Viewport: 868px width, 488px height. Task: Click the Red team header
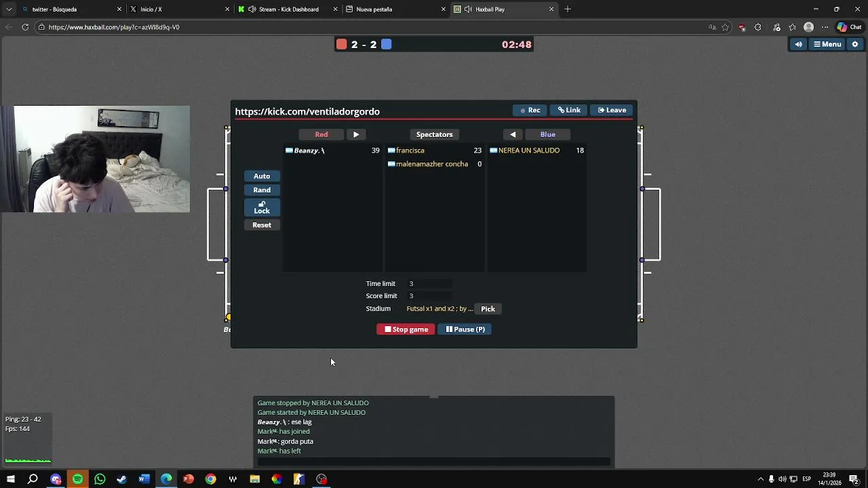[x=321, y=134]
